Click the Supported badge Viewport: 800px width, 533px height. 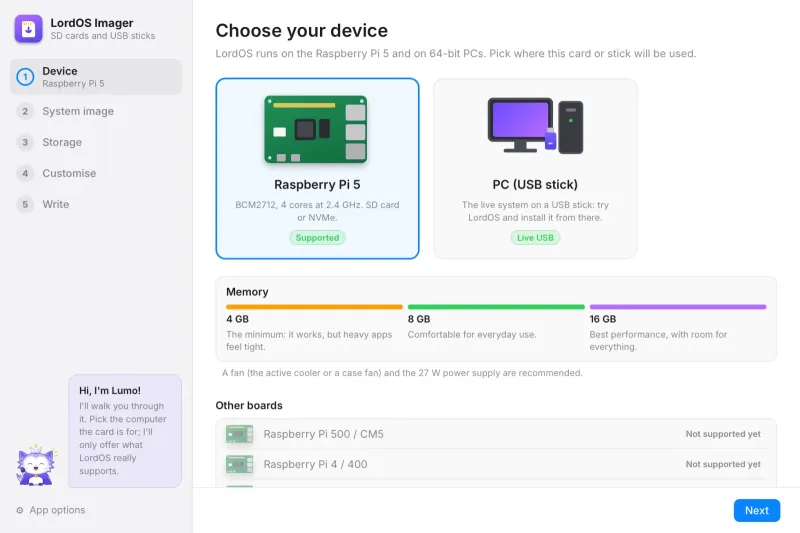click(317, 238)
